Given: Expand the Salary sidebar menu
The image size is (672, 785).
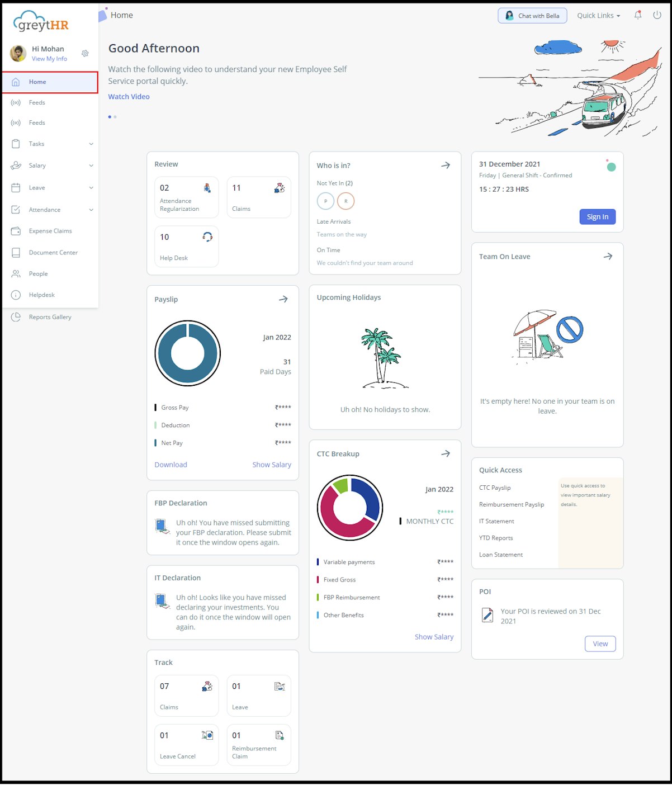Looking at the screenshot, I should pyautogui.click(x=37, y=165).
